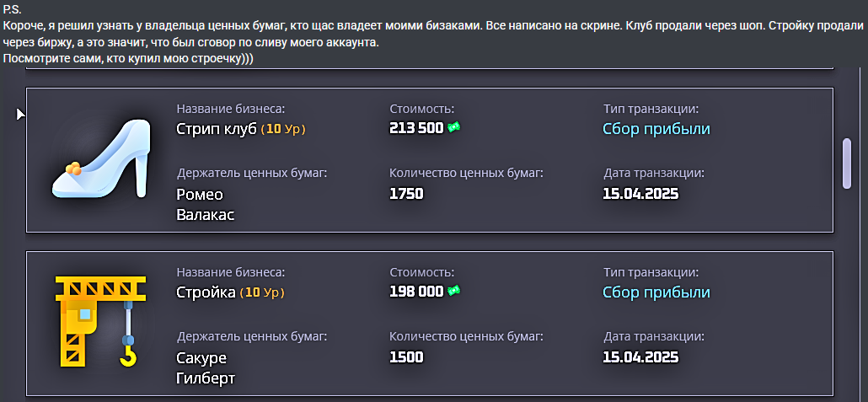The height and width of the screenshot is (402, 868).
Task: Click the transaction date in the Стройка card
Action: (x=640, y=357)
